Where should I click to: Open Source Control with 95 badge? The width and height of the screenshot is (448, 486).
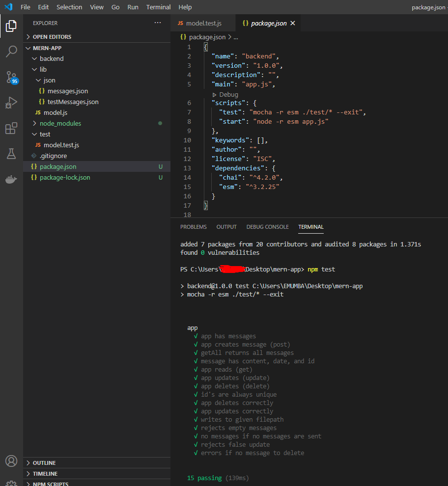click(12, 78)
